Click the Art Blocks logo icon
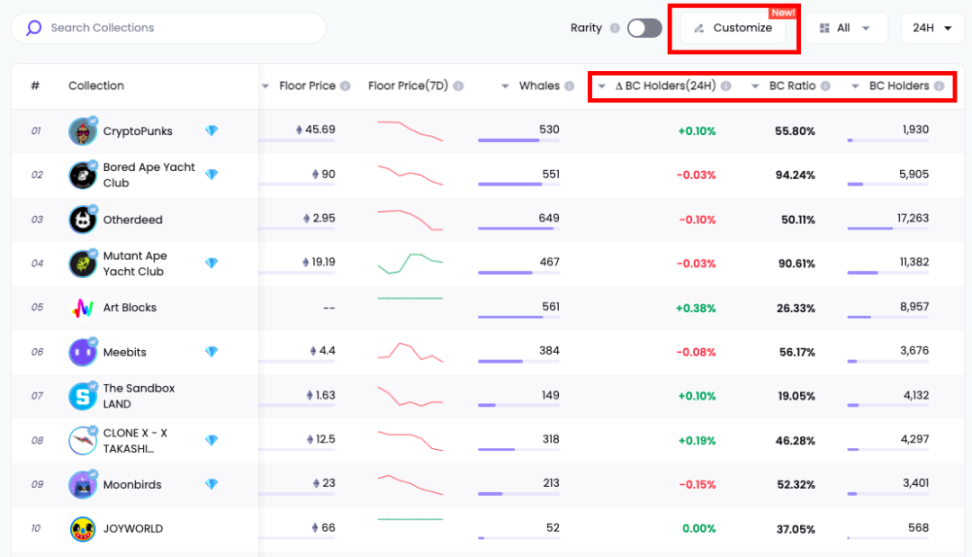This screenshot has height=557, width=972. 82,308
